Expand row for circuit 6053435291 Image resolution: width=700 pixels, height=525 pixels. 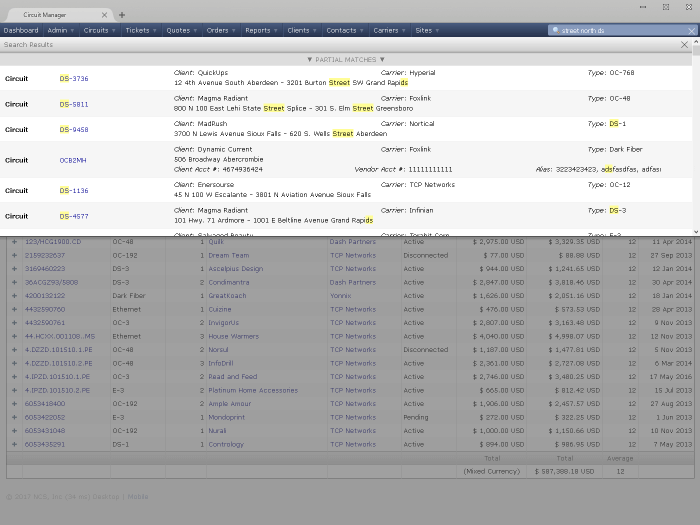click(14, 444)
